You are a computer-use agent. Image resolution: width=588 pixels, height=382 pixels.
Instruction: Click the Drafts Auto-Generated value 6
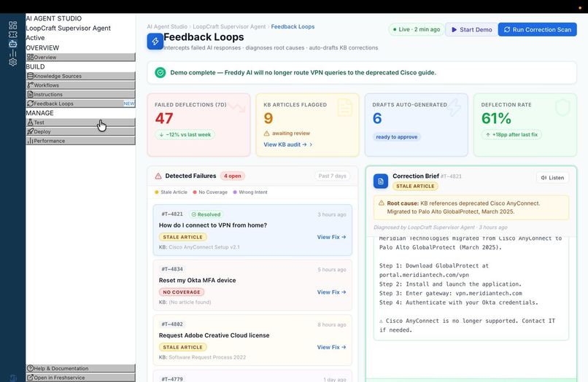pyautogui.click(x=377, y=118)
